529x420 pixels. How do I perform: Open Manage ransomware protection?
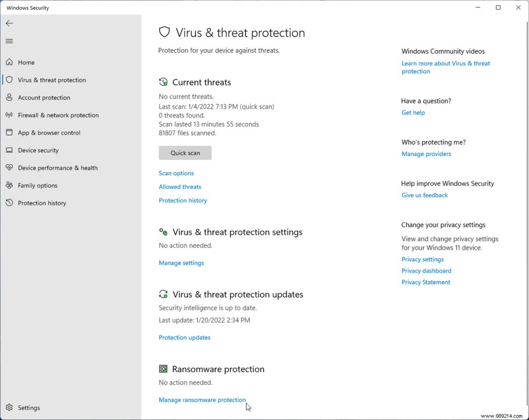(202, 400)
